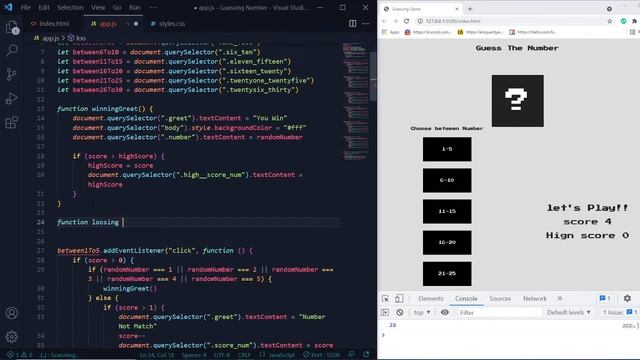Image resolution: width=640 pixels, height=360 pixels.
Task: Open the Selection menu
Action: [70, 7]
